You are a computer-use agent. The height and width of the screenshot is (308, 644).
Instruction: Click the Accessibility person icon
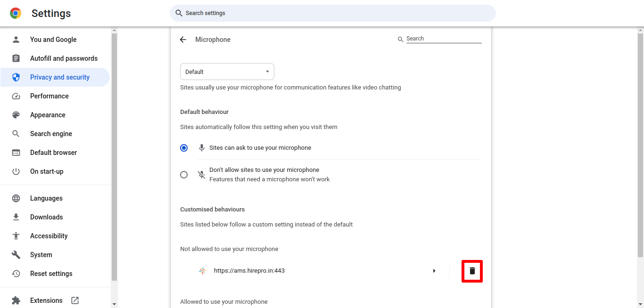tap(16, 236)
